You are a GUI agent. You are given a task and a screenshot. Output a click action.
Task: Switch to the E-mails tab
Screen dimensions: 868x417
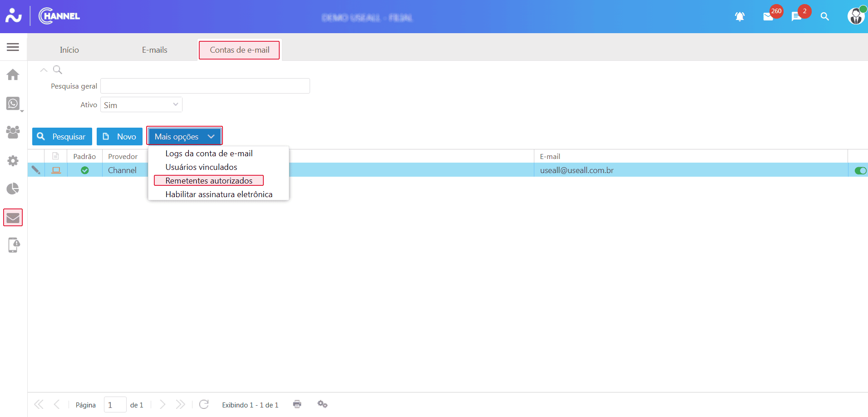pyautogui.click(x=155, y=50)
